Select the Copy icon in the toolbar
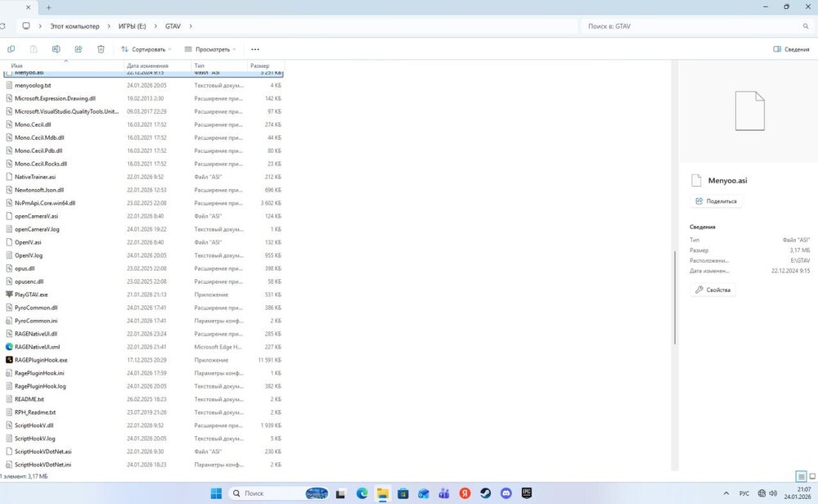Screen dimensions: 818x504 pyautogui.click(x=11, y=49)
